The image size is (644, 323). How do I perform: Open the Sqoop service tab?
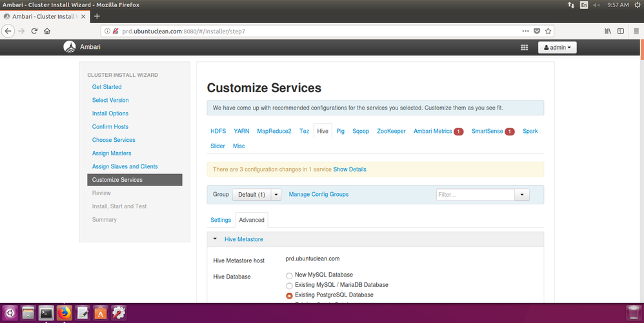[361, 131]
